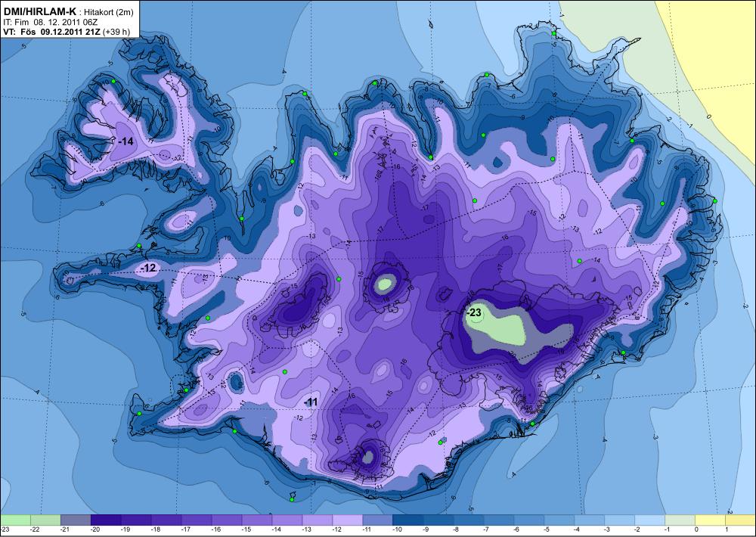Choose the -11 slate blue legend swatch

click(377, 520)
